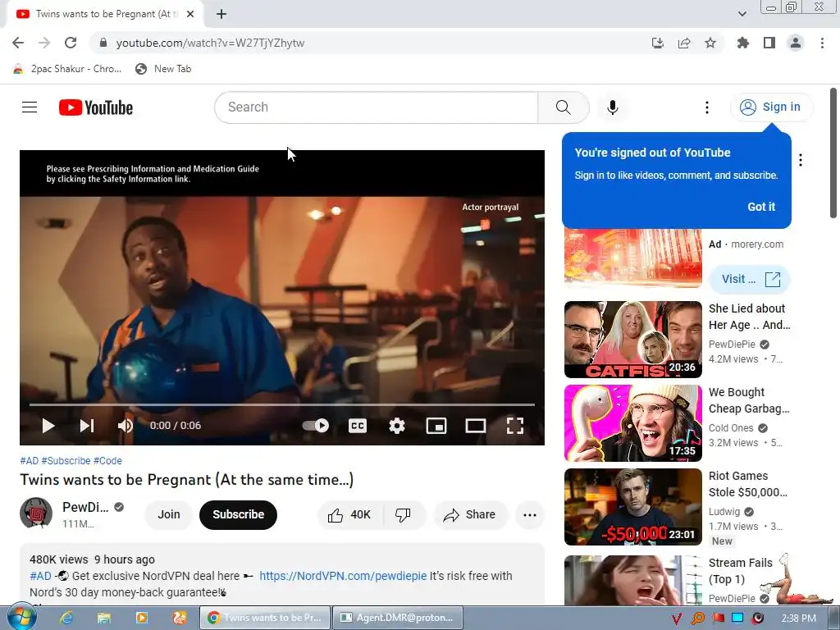Viewport: 840px width, 630px height.
Task: Close the Twins wants to be Pregnant tab
Action: click(190, 15)
